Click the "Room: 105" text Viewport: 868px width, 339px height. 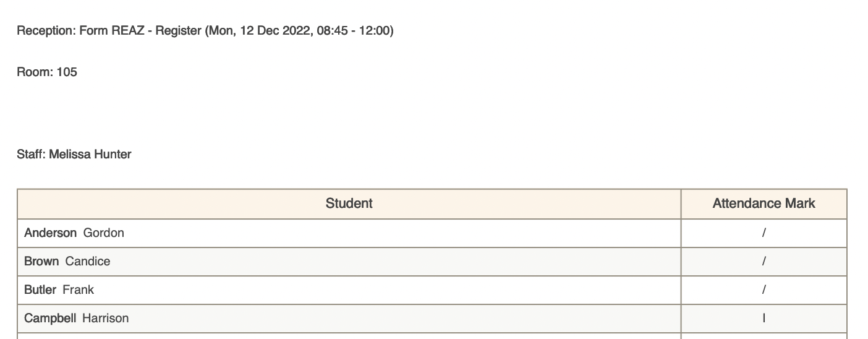[47, 72]
